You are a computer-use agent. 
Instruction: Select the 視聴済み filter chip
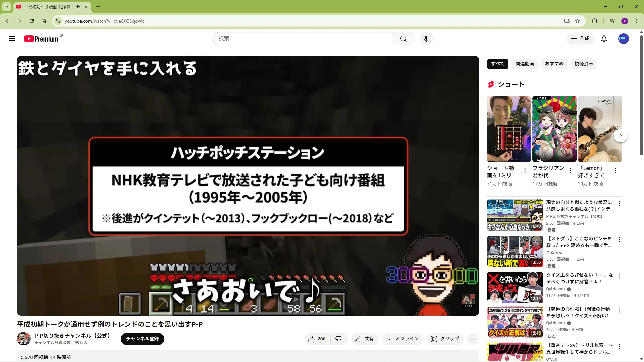coord(584,64)
